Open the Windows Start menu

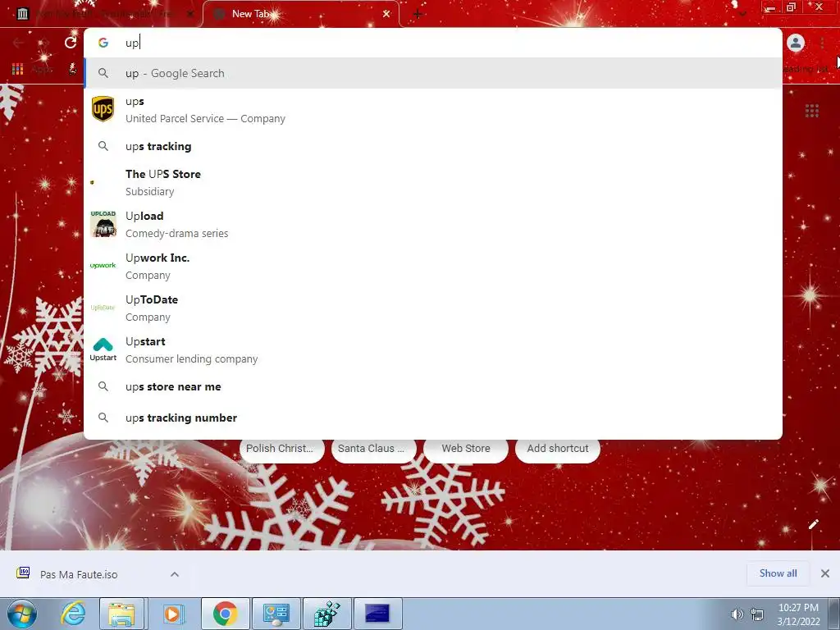(21, 614)
